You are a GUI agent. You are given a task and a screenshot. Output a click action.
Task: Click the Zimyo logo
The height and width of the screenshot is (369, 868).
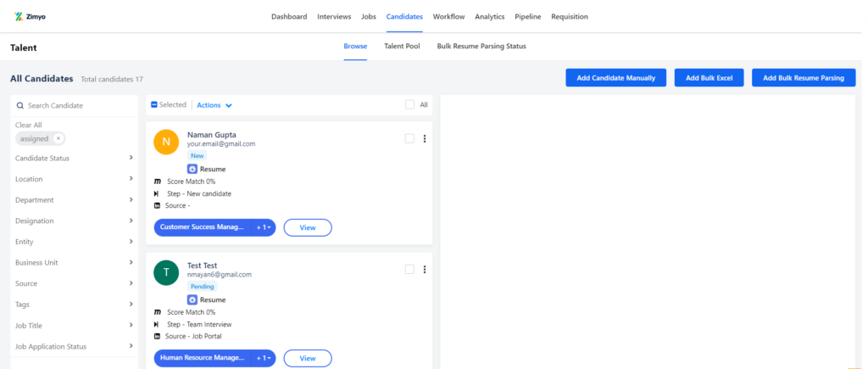(x=30, y=17)
